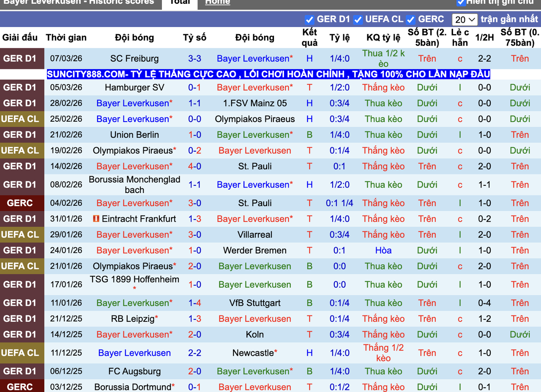
Task: Click the 2-0 score against Koln
Action: (x=195, y=335)
